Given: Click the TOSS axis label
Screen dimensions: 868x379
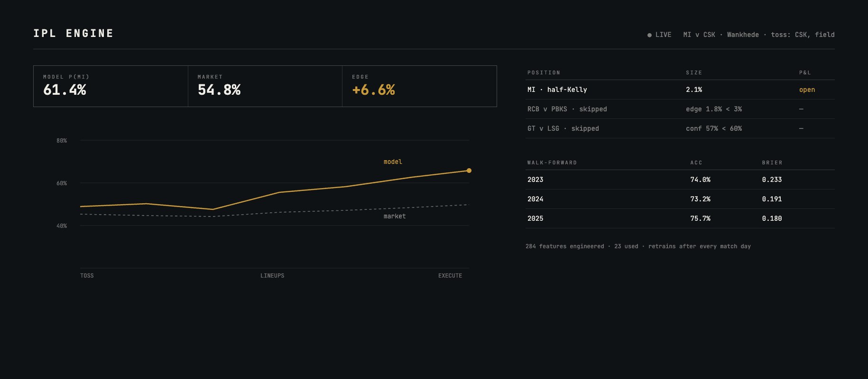Looking at the screenshot, I should point(87,276).
